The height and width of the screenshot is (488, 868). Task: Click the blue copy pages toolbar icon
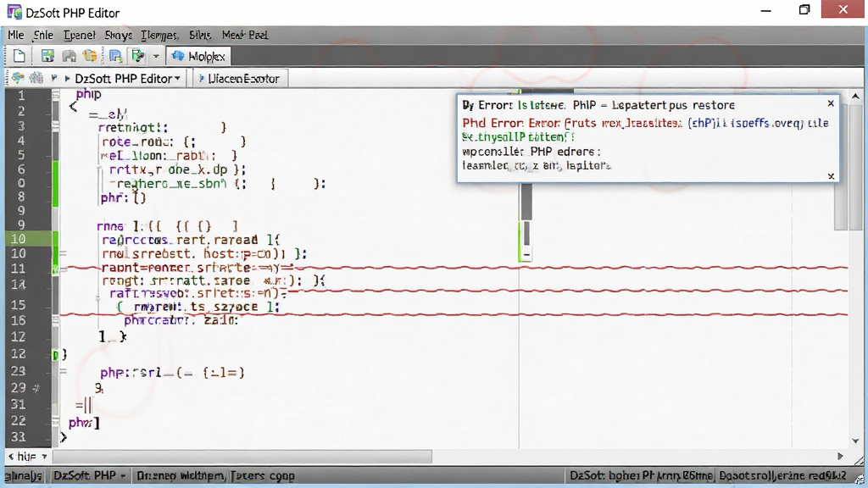(x=115, y=56)
